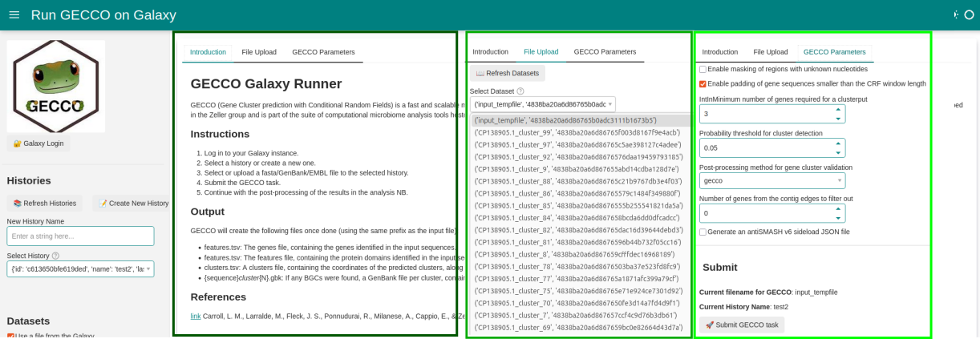Disable padding of gene sequences checkbox
This screenshot has height=339, width=980.
point(703,83)
